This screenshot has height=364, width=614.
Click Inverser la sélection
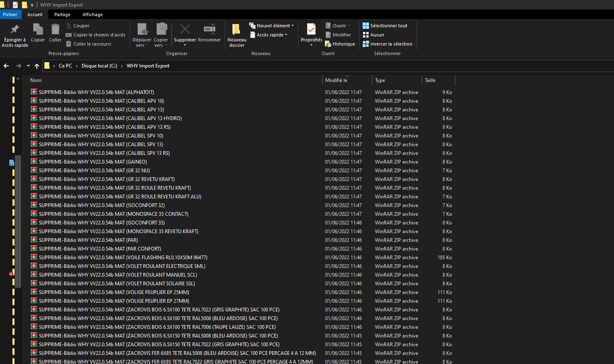387,44
